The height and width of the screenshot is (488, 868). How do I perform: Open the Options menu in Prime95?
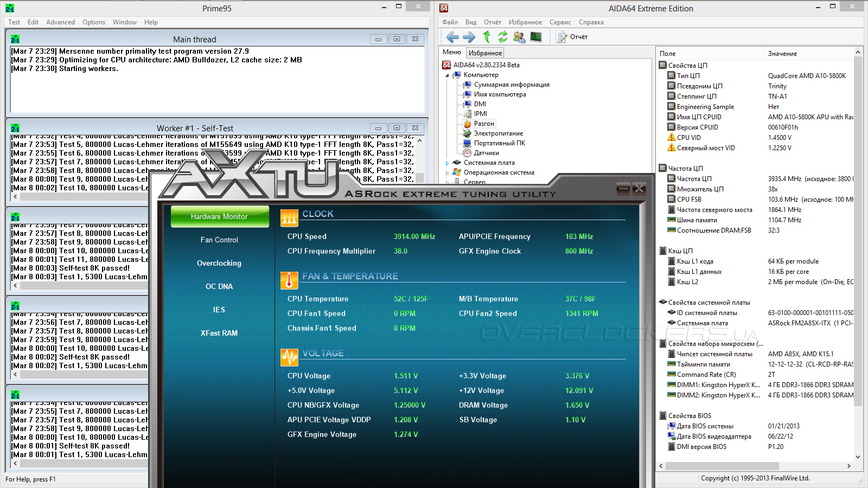(94, 22)
